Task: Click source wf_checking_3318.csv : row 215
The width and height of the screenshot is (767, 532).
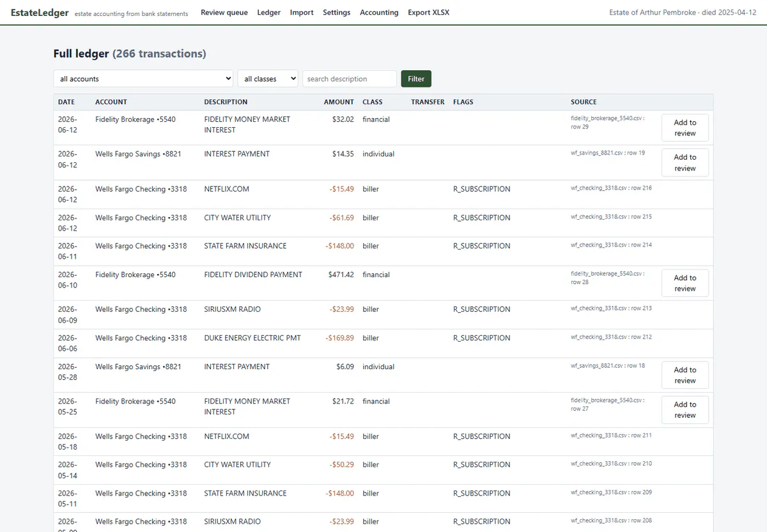Action: [x=611, y=217]
